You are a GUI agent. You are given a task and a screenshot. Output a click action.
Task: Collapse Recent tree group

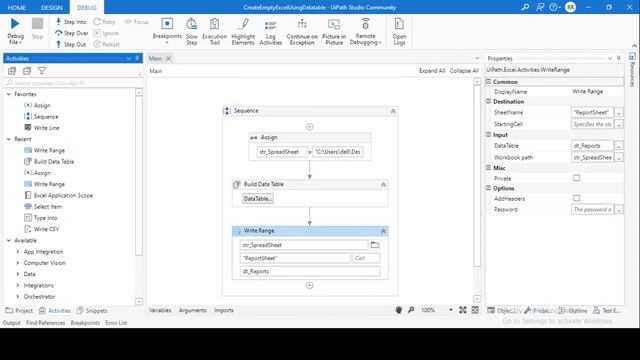[x=9, y=139]
